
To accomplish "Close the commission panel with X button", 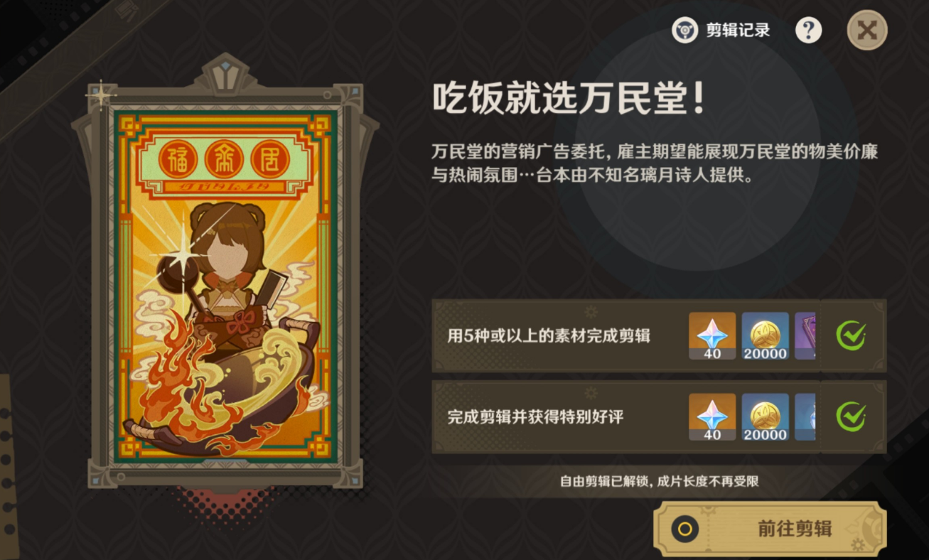I will pyautogui.click(x=867, y=30).
